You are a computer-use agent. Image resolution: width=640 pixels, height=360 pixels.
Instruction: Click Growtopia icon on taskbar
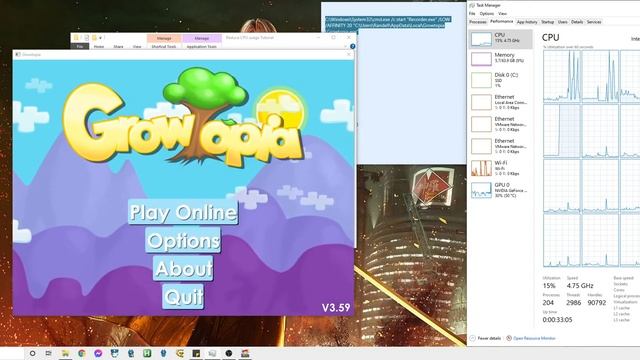point(245,353)
